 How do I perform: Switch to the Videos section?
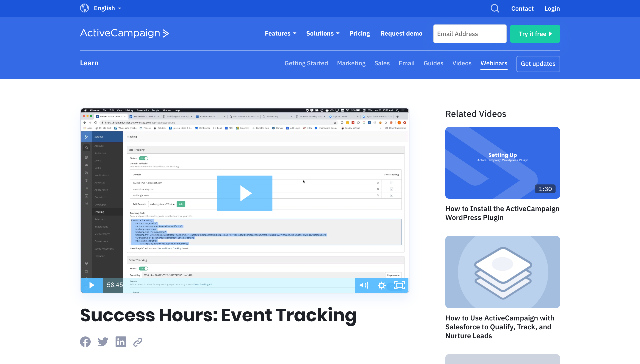[x=462, y=63]
